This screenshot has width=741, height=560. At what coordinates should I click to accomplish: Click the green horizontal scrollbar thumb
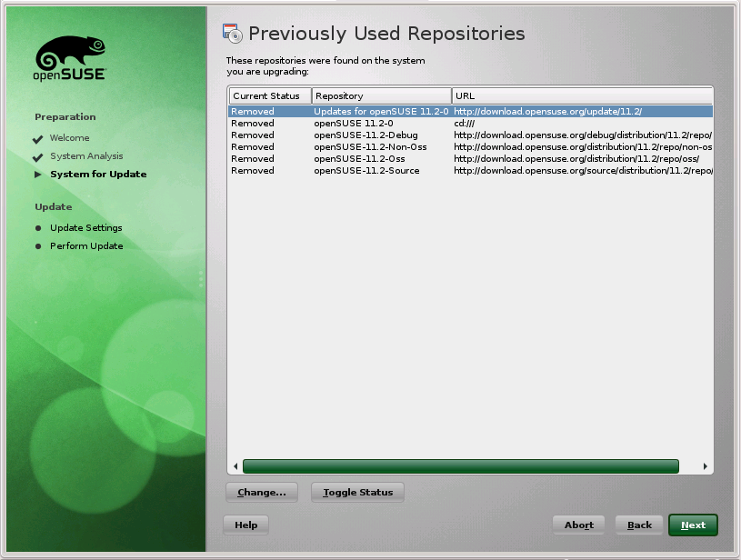tap(461, 466)
